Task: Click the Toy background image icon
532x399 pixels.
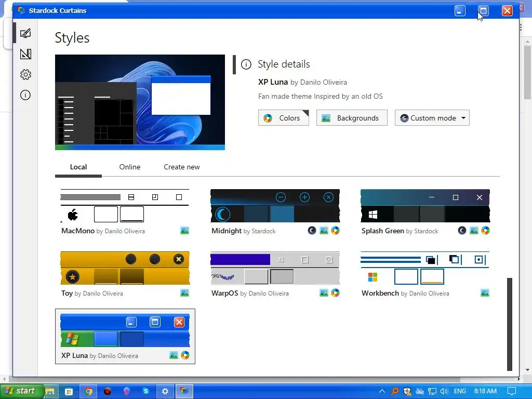Action: click(184, 293)
